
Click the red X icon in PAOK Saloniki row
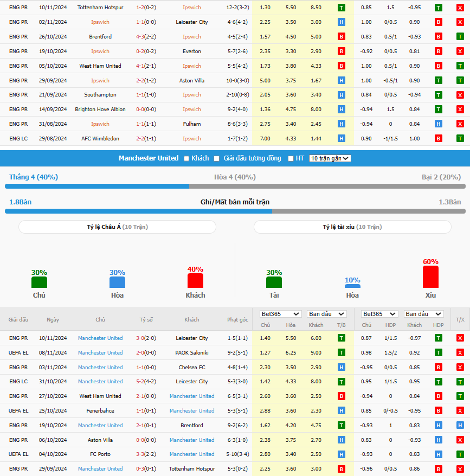[x=460, y=352]
